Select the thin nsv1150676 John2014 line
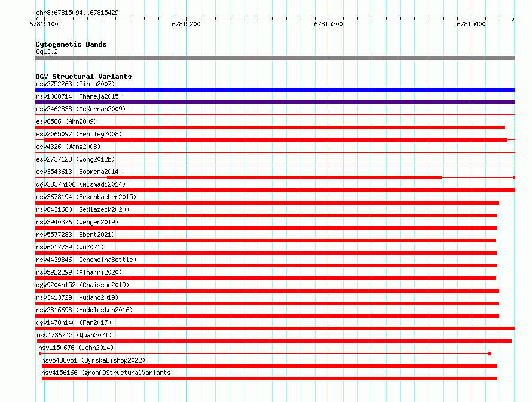Screen dimensions: 532x402 pyautogui.click(x=265, y=354)
